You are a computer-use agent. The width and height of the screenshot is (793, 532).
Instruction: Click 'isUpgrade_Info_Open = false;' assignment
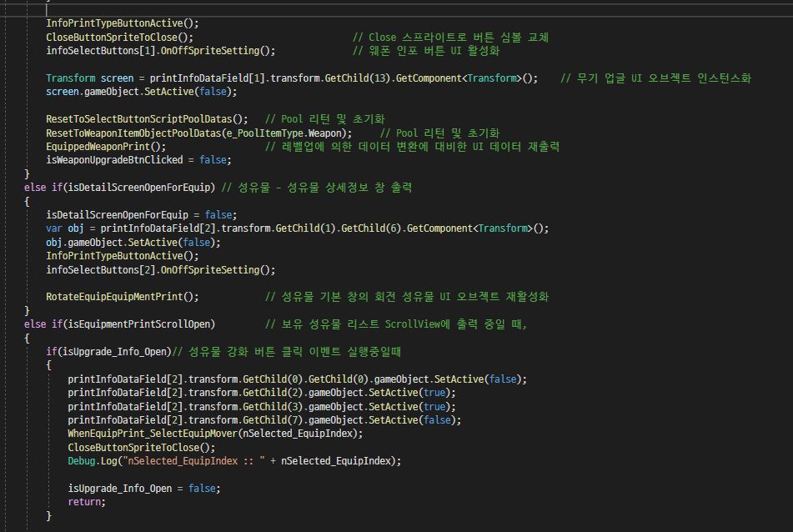[x=144, y=489]
